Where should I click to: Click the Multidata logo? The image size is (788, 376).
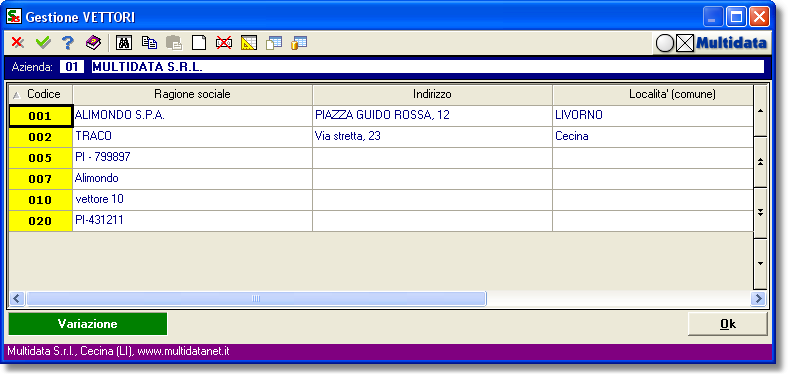(x=732, y=43)
